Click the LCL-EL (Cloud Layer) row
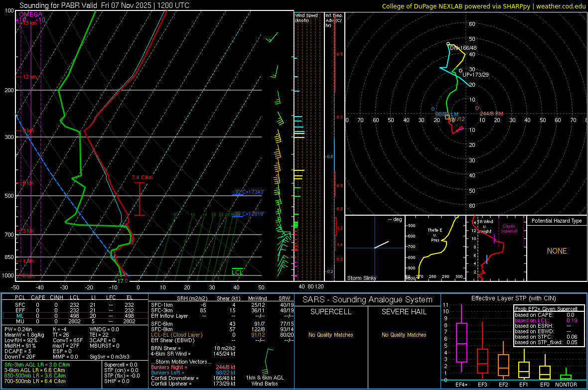Viewport: 588px width, 390px height. (x=222, y=335)
